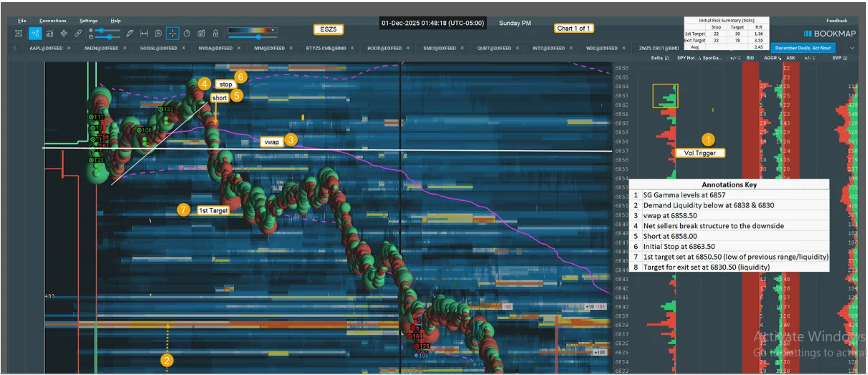
Task: Toggle the crosshair cursor tool
Action: pos(173,33)
